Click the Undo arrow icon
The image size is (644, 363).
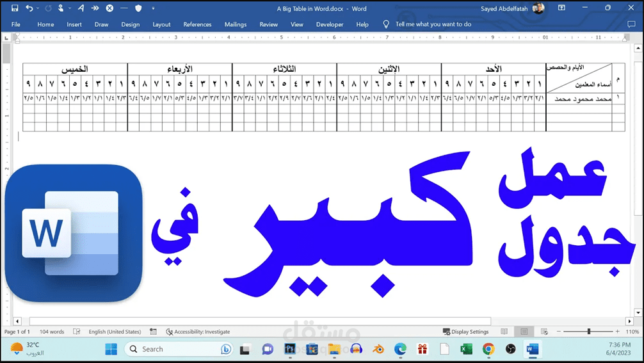(x=29, y=8)
